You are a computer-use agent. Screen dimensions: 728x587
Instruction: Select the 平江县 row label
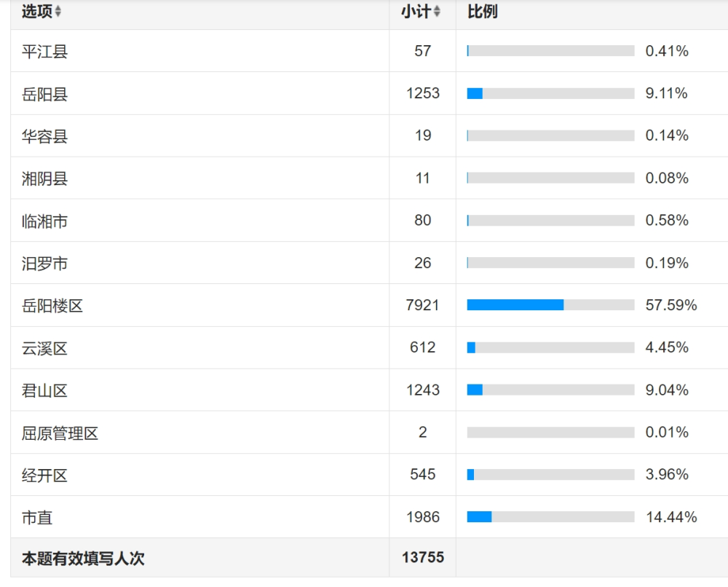(x=44, y=52)
